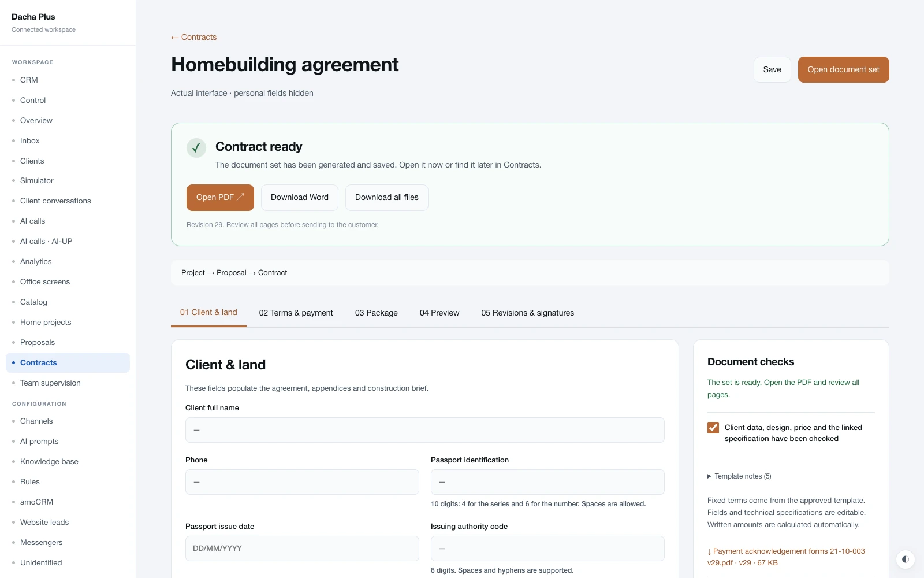The image size is (924, 578).
Task: Navigate to Control in the sidebar
Action: point(68,101)
